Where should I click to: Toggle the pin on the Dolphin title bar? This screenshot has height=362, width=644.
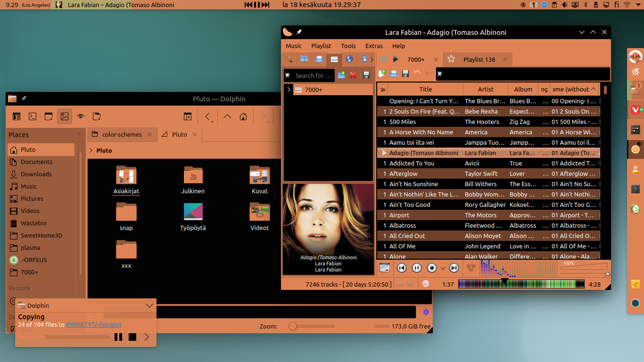coord(24,99)
